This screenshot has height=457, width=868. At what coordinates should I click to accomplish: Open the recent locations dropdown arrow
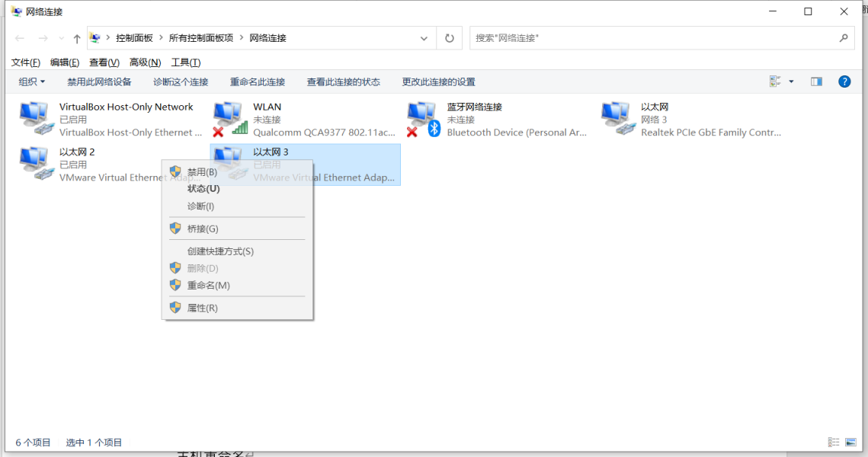coord(62,38)
